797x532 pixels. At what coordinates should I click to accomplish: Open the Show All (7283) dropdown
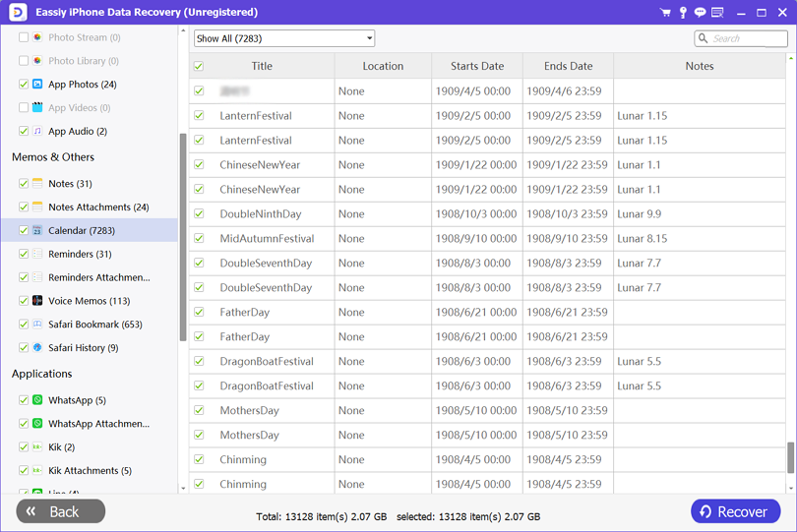click(284, 38)
